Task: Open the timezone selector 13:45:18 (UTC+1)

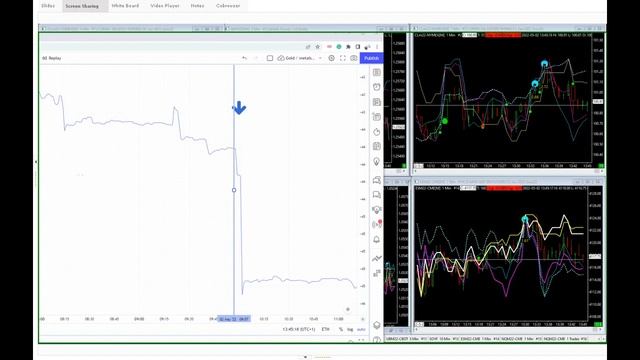Action: (298, 329)
